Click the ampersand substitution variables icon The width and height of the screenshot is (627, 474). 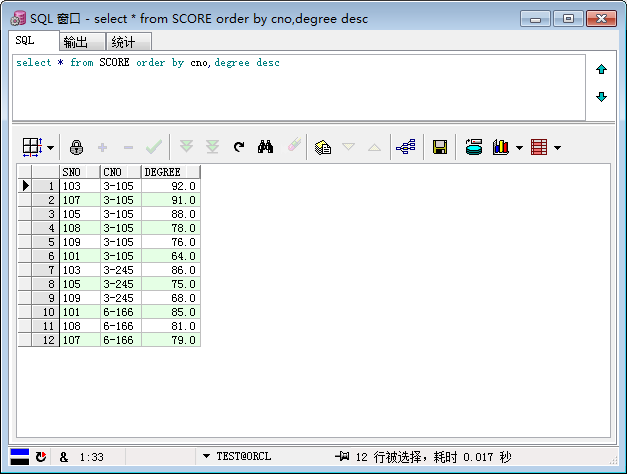click(x=64, y=457)
